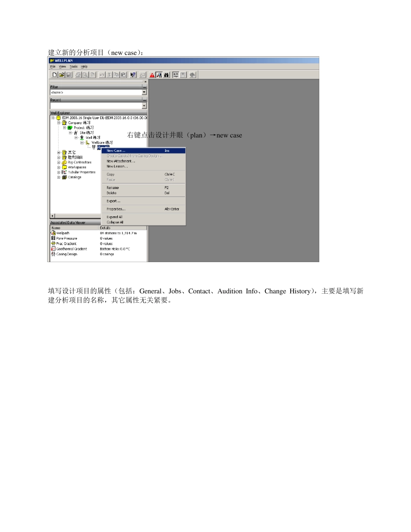
Task: Click the Name column header
Action: pos(74,228)
